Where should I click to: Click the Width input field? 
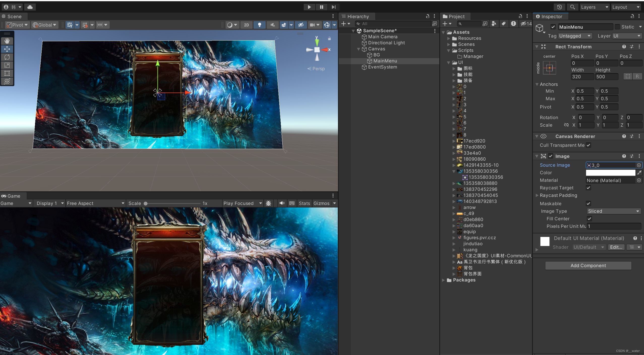(582, 77)
